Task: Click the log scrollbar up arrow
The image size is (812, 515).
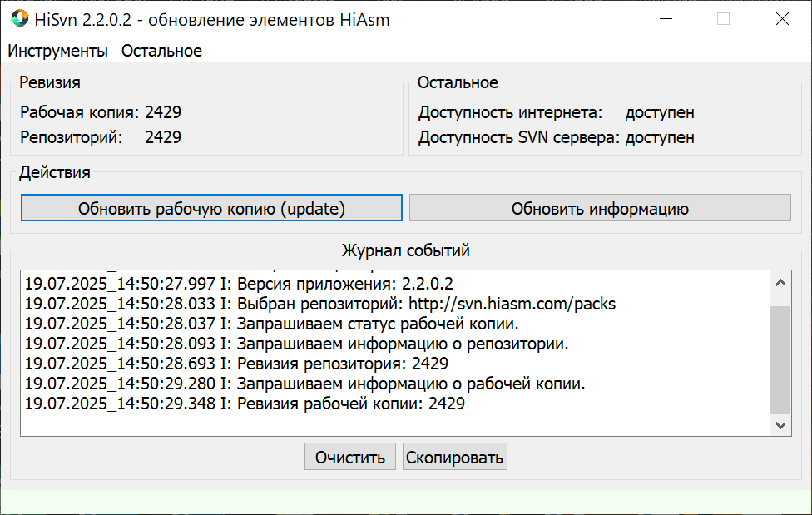Action: (x=780, y=283)
